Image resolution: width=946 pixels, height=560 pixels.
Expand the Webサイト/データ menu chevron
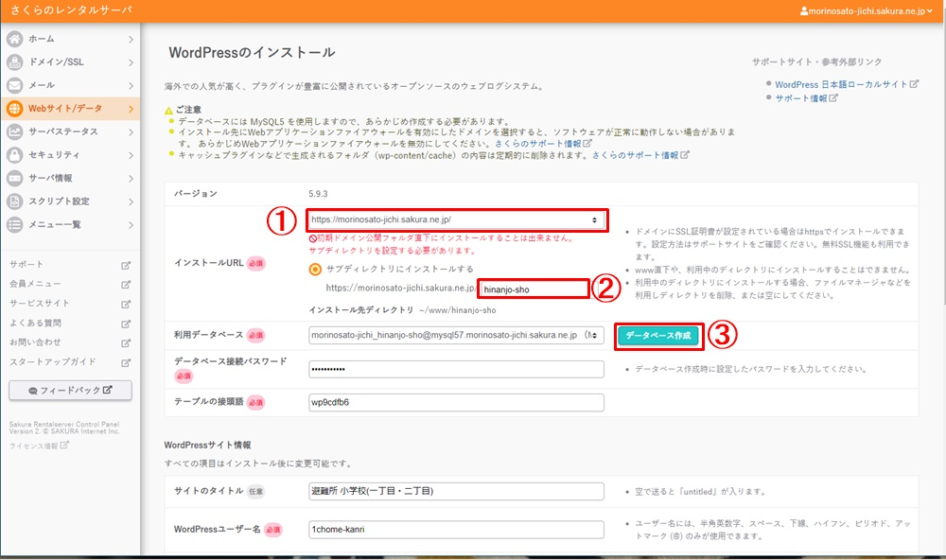coord(131,109)
